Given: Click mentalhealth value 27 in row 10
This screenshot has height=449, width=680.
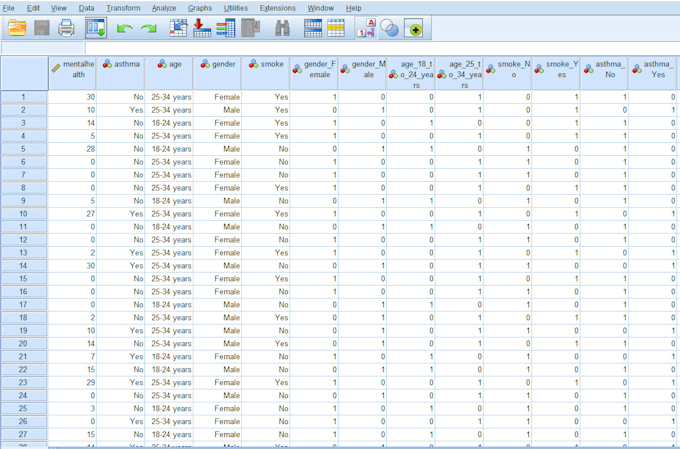Looking at the screenshot, I should (x=72, y=213).
